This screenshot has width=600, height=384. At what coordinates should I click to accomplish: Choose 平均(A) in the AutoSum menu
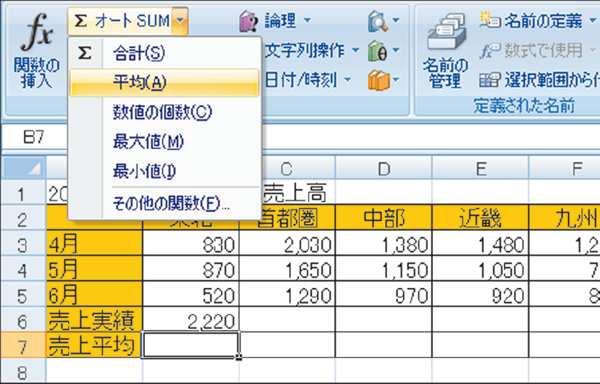[x=165, y=82]
